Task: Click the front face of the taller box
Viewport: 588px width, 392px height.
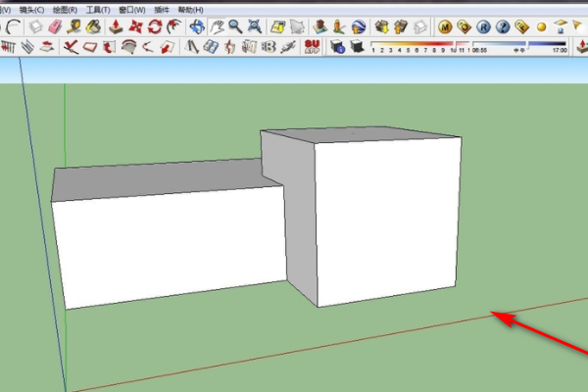Action: pos(387,220)
